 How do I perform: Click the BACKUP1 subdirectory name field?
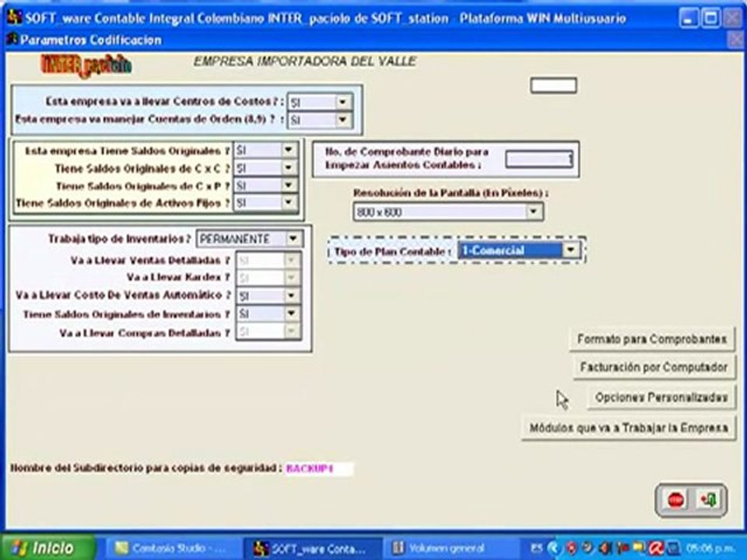(318, 468)
